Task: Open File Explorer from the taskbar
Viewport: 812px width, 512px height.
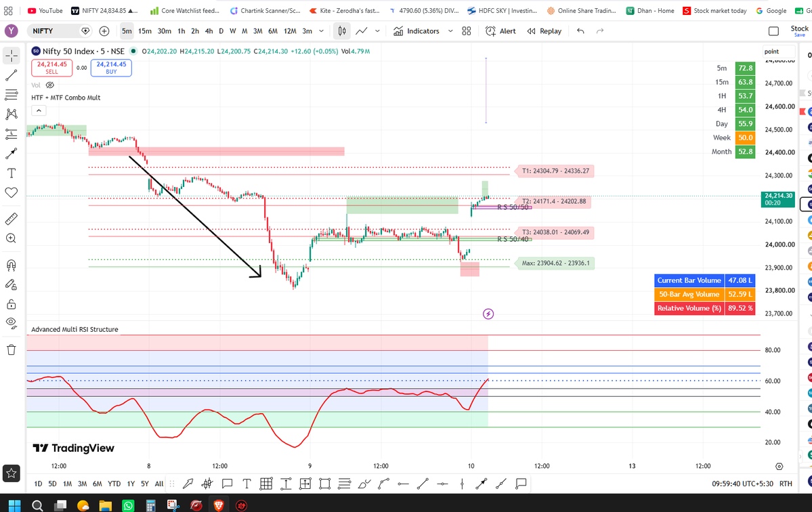Action: pos(106,505)
